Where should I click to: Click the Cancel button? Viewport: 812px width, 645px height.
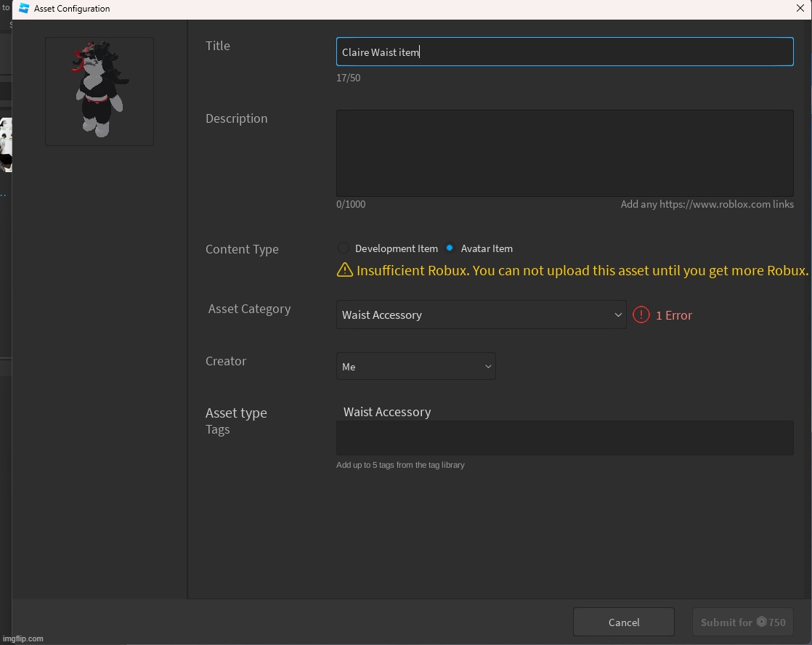pyautogui.click(x=623, y=622)
